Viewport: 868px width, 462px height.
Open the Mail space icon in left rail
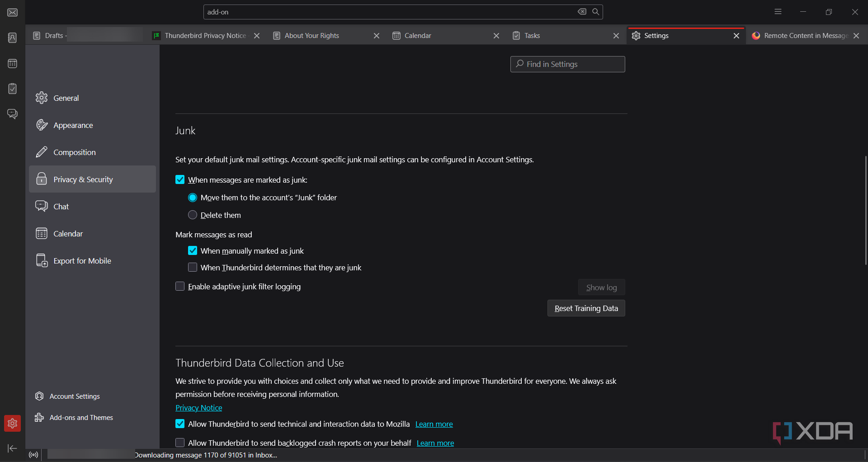pos(12,13)
